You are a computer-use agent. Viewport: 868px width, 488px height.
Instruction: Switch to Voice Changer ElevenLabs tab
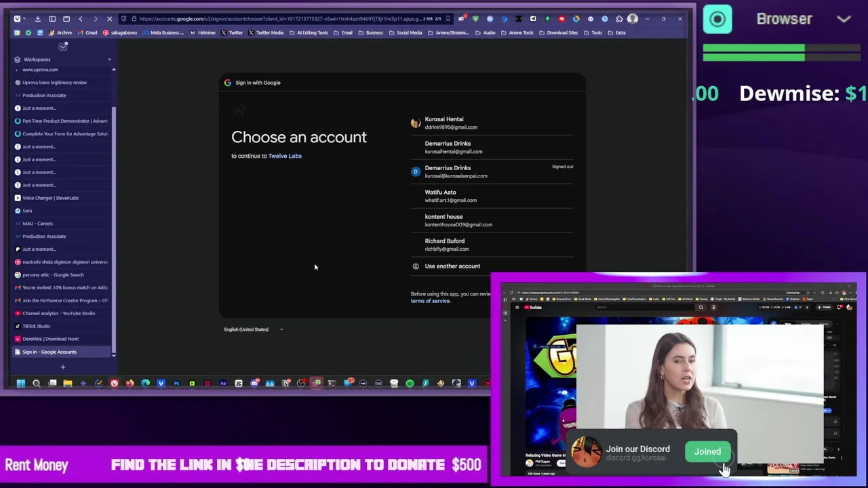click(x=61, y=198)
